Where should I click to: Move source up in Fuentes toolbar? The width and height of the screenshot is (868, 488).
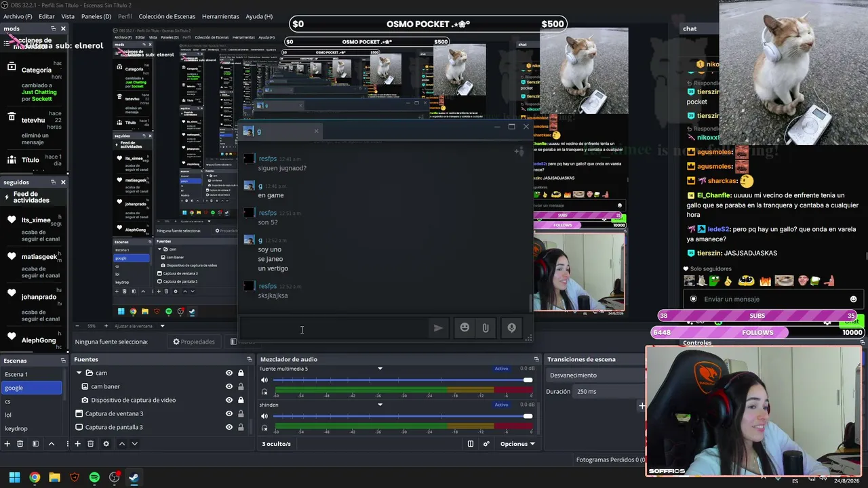point(122,444)
